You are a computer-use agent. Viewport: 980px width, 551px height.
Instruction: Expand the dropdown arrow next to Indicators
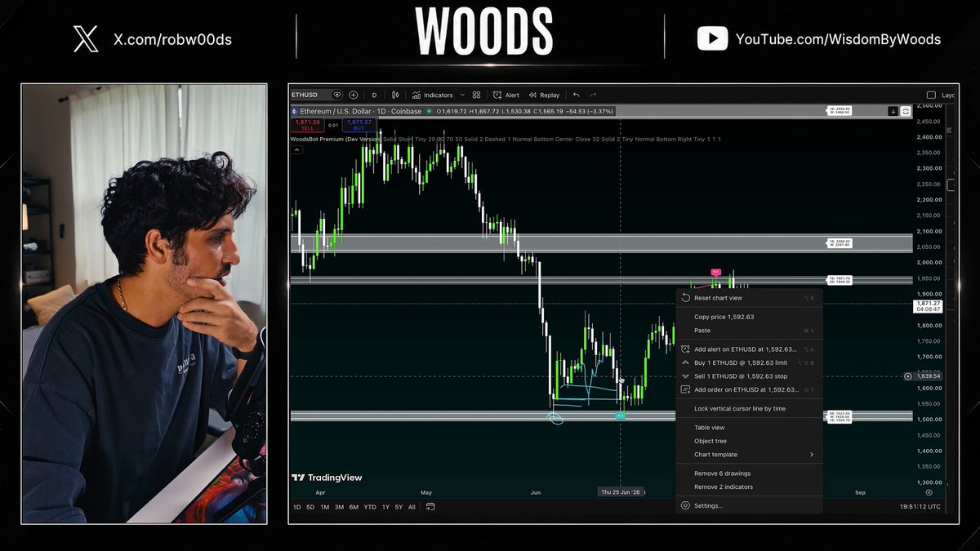463,95
